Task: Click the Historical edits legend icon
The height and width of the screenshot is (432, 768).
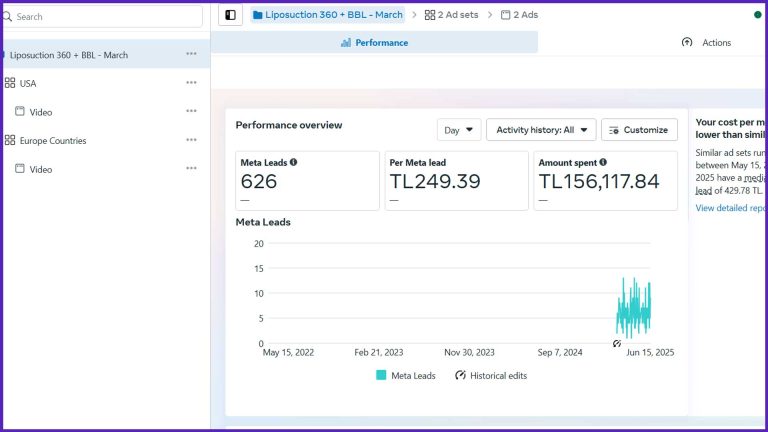Action: coord(460,375)
